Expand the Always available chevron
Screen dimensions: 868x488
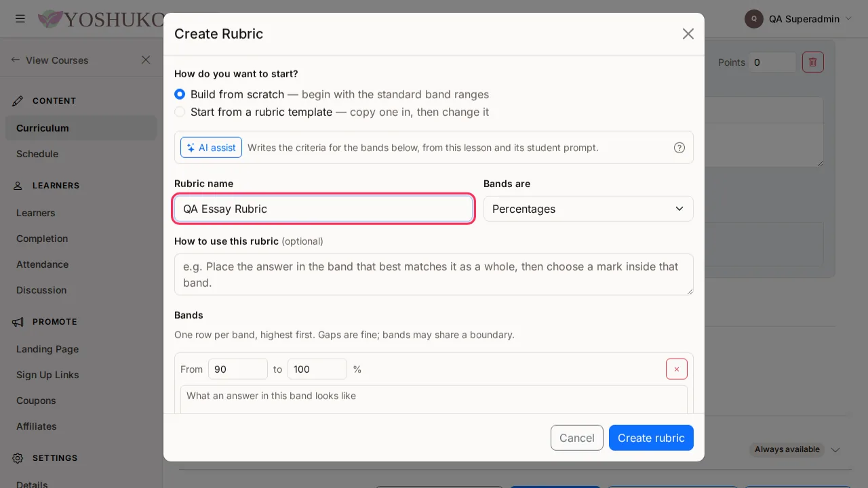835,450
